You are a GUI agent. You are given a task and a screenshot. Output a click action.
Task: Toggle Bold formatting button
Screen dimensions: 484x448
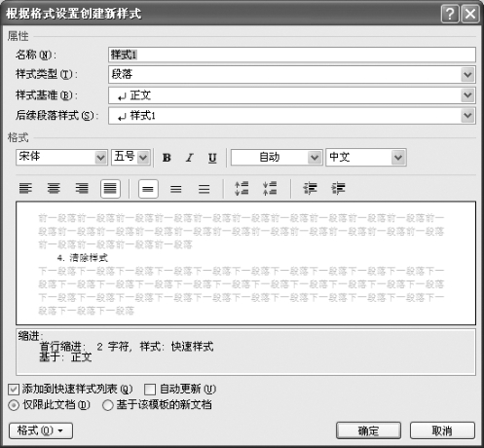167,158
